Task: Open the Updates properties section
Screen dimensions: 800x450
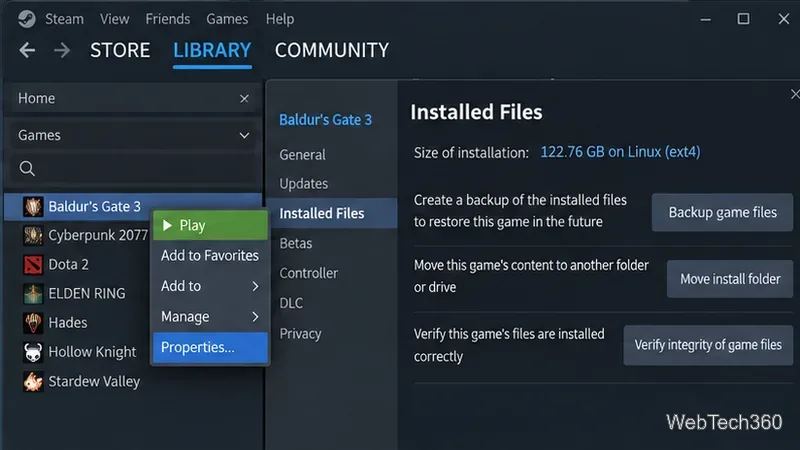Action: coord(304,184)
